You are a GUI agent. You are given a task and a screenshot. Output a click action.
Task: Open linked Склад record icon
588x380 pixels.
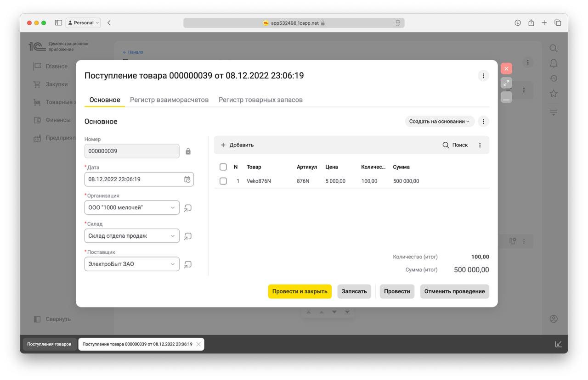[187, 236]
